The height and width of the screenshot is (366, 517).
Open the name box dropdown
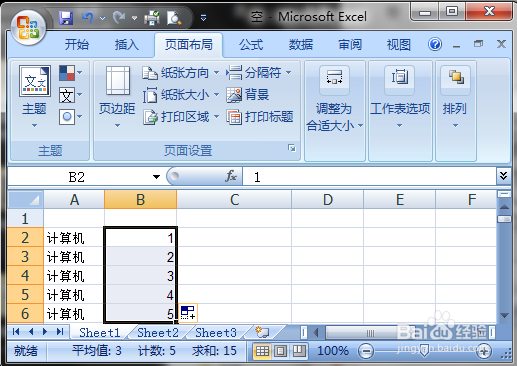click(156, 177)
